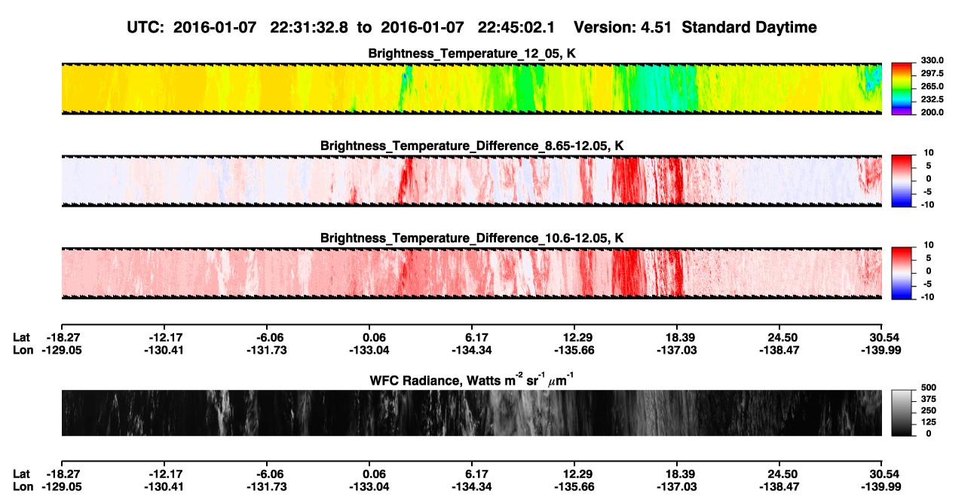Click latitude 30.54 on axis under 10.6-12.05 panel

click(x=882, y=337)
